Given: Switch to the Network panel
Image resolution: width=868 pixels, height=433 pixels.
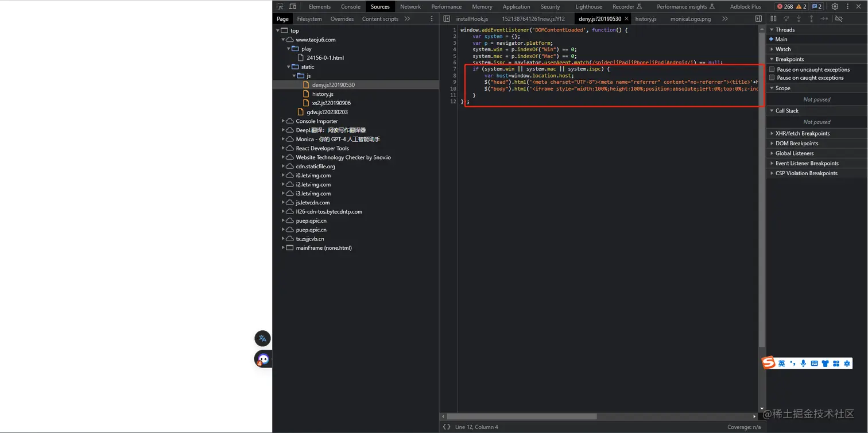Looking at the screenshot, I should (410, 6).
